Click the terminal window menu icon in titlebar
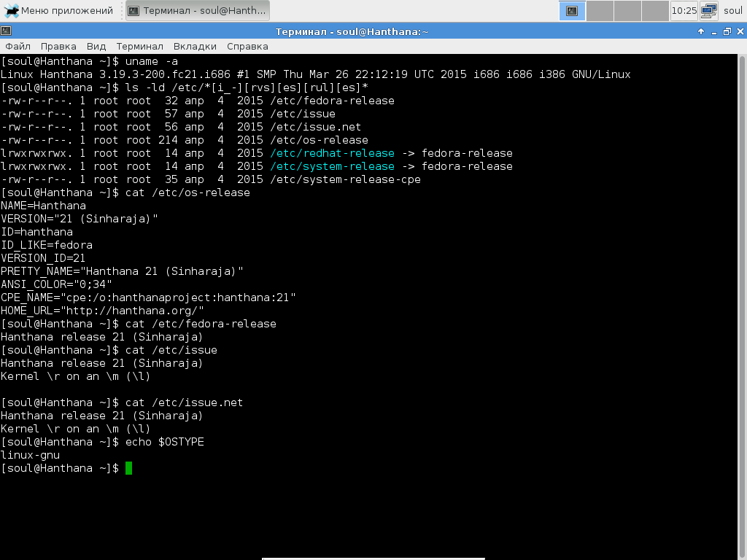The width and height of the screenshot is (747, 560). [6, 31]
